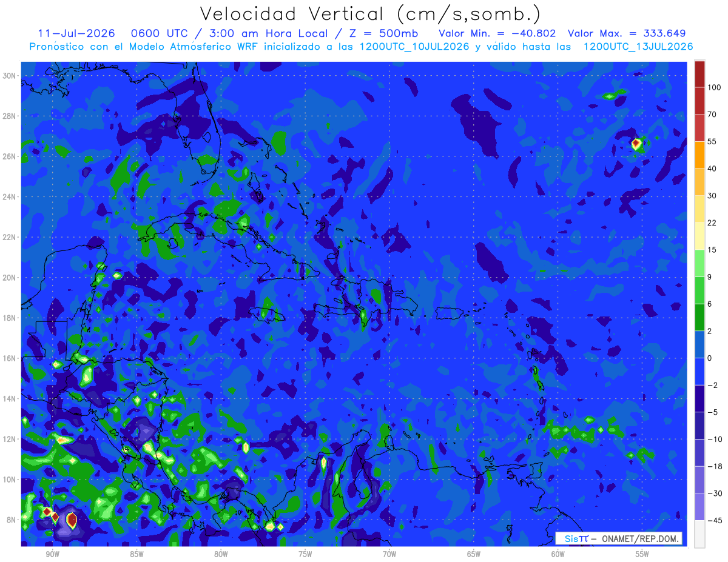This screenshot has height=562, width=728.
Task: Click the "90W" longitude label
Action: point(53,555)
